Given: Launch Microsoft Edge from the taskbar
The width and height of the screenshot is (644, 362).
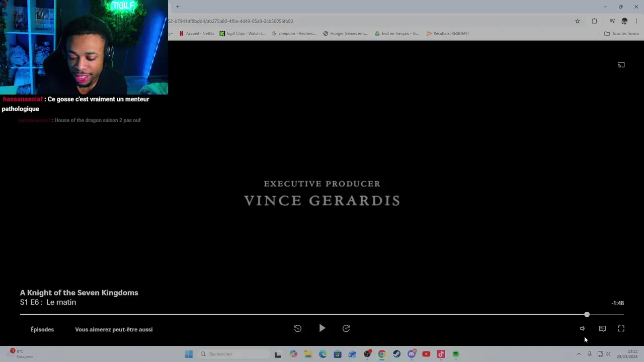Looking at the screenshot, I should pos(323,354).
